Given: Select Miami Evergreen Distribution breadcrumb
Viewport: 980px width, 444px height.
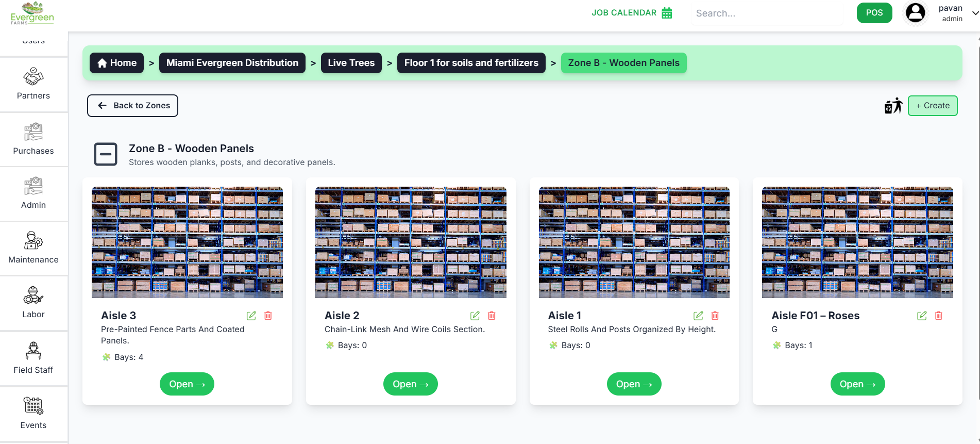Looking at the screenshot, I should [x=232, y=63].
